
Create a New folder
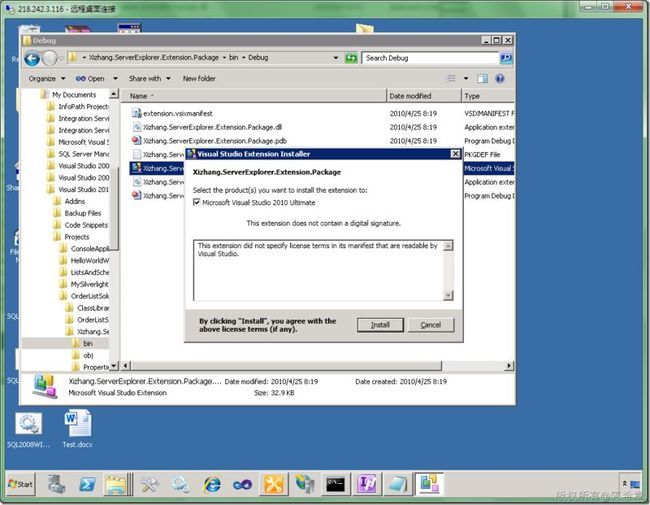(x=199, y=78)
